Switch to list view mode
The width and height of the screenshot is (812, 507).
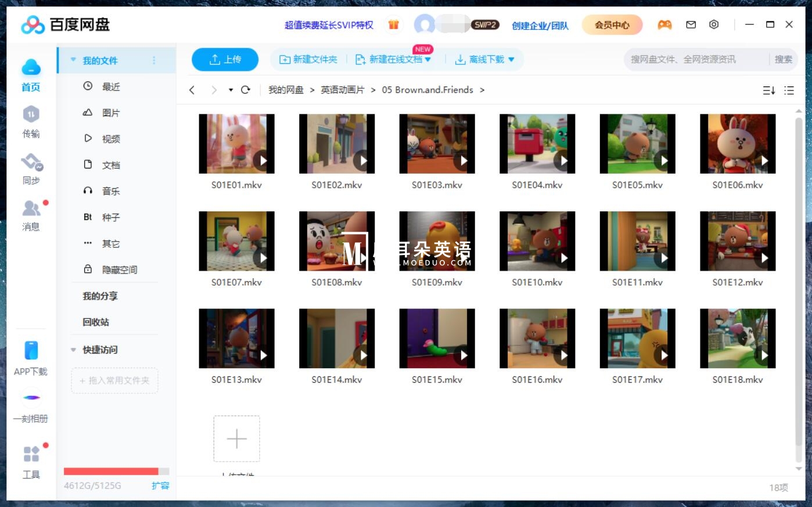789,90
